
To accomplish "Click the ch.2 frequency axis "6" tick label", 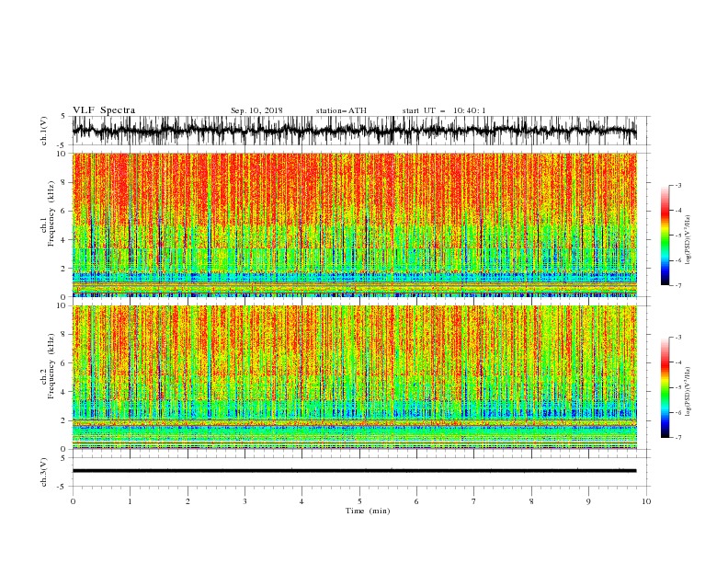I will (x=64, y=362).
